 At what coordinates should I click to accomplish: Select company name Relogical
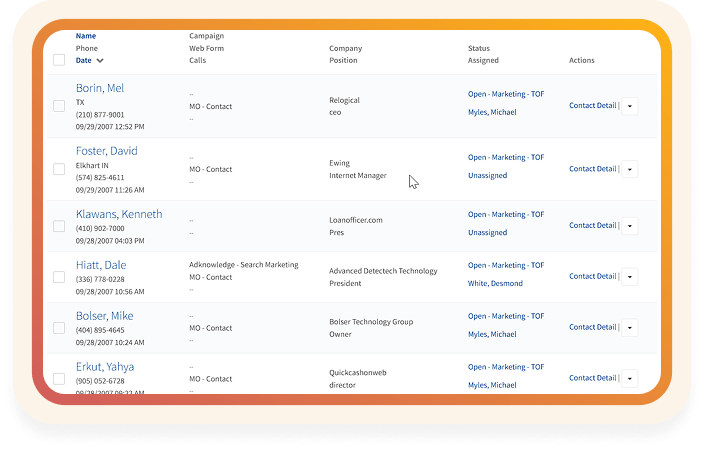click(344, 101)
